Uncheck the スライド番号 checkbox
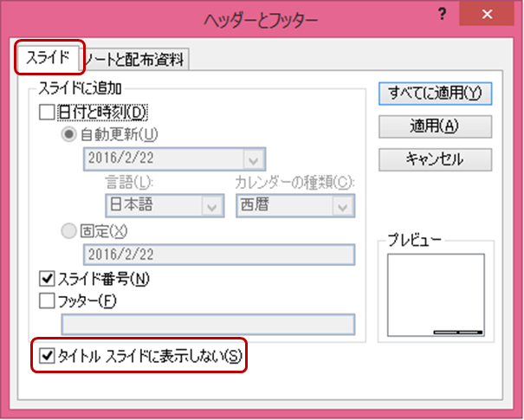 (47, 279)
